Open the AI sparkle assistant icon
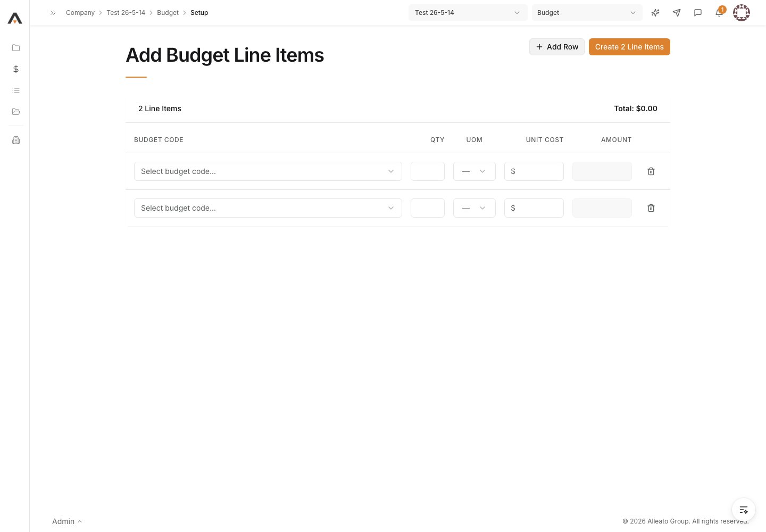 click(655, 13)
